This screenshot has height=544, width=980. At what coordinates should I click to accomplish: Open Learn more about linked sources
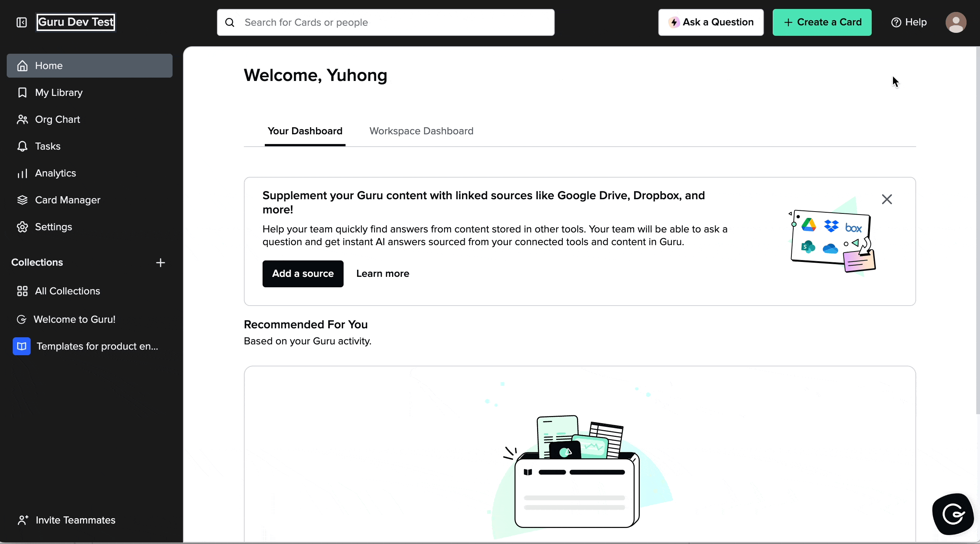coord(382,273)
